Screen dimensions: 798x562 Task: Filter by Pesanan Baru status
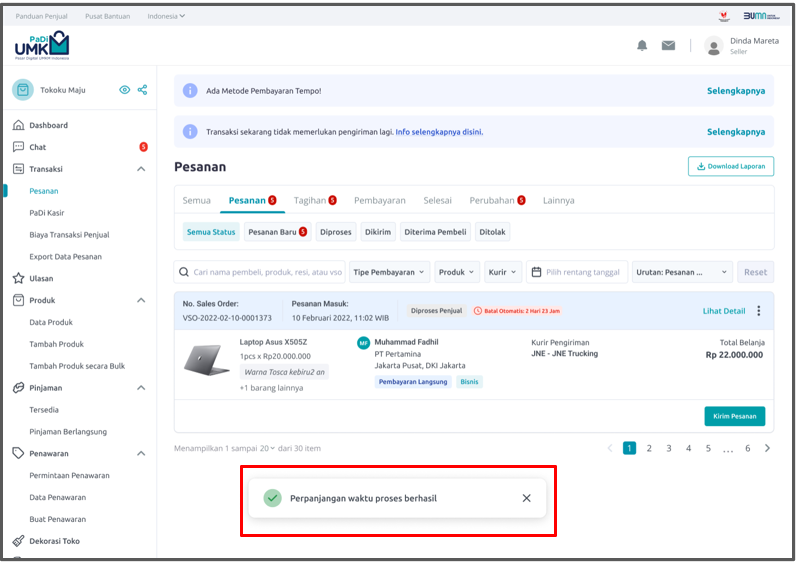(277, 232)
